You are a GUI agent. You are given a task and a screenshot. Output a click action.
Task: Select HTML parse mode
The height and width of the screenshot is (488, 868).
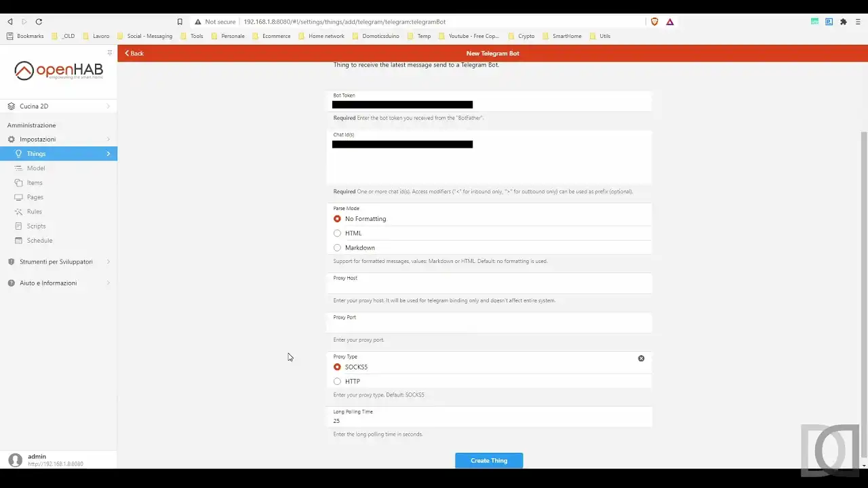(489, 233)
